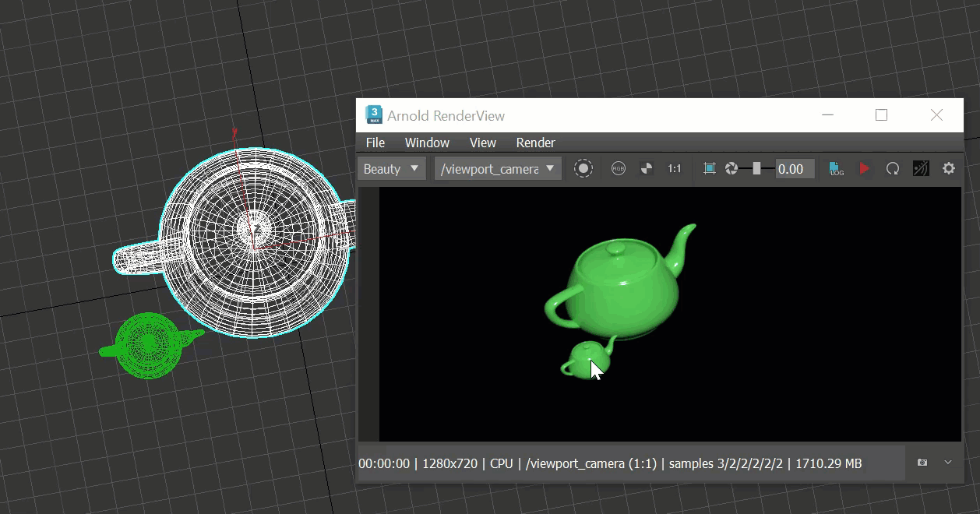Open the Window menu

(427, 143)
